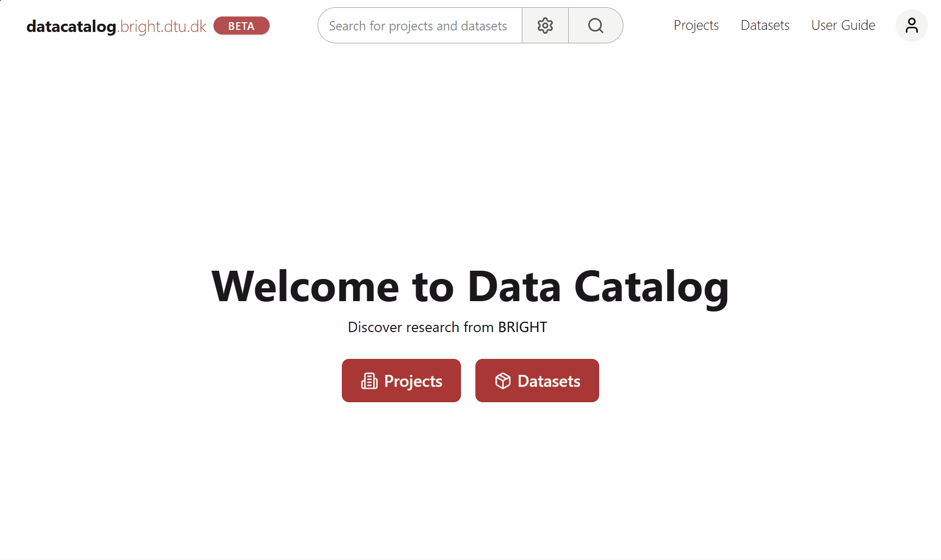Click the magnifying glass search icon
The height and width of the screenshot is (560, 941).
coord(596,25)
